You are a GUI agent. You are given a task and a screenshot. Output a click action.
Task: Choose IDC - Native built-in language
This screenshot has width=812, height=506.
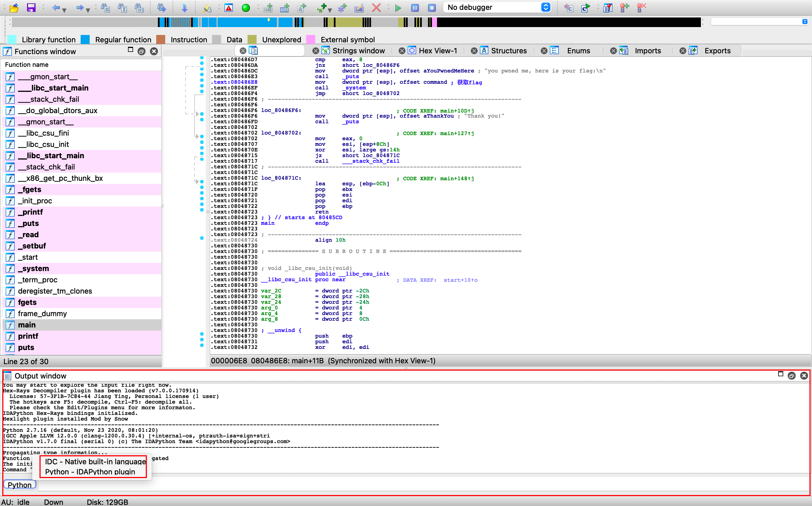tap(95, 461)
